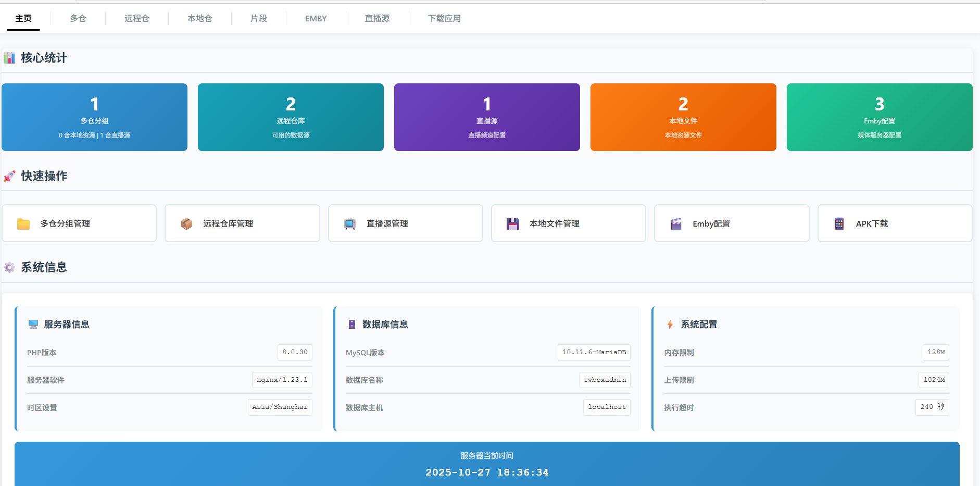Viewport: 980px width, 486px height.
Task: Click the TV icon for 直播源管理
Action: coord(350,224)
